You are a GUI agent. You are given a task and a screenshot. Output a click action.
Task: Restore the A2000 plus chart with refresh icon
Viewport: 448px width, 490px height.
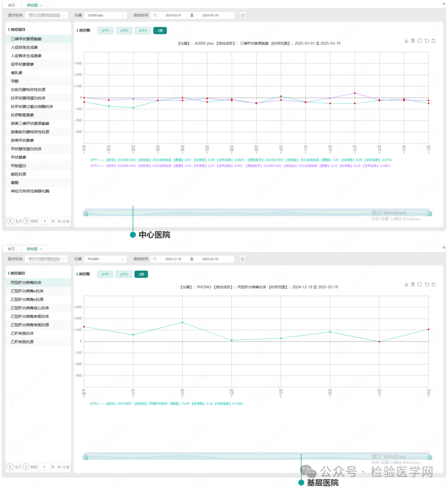pos(419,41)
